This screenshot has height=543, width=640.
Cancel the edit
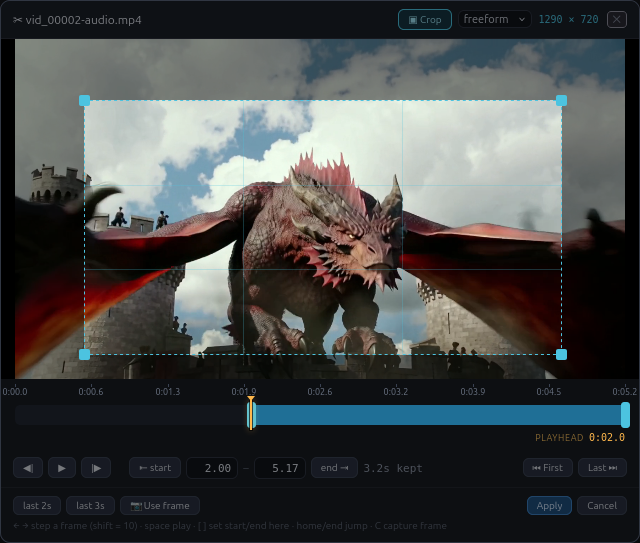point(602,506)
